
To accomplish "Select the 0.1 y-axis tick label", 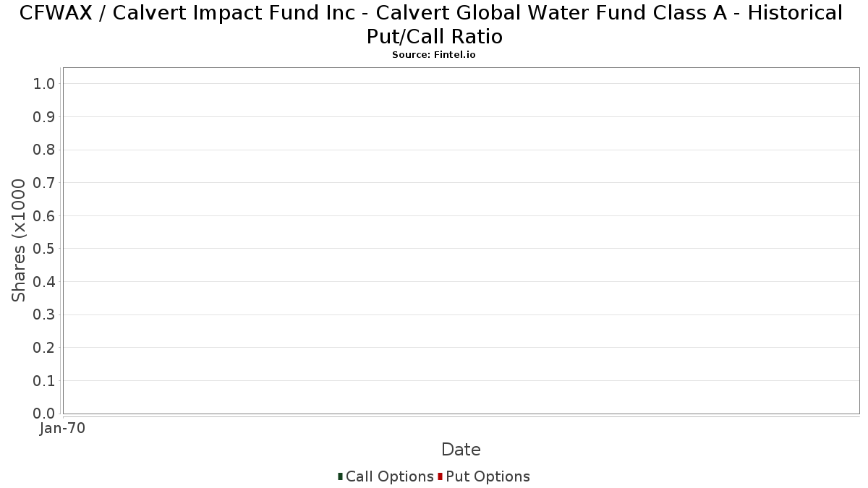I will coord(44,381).
